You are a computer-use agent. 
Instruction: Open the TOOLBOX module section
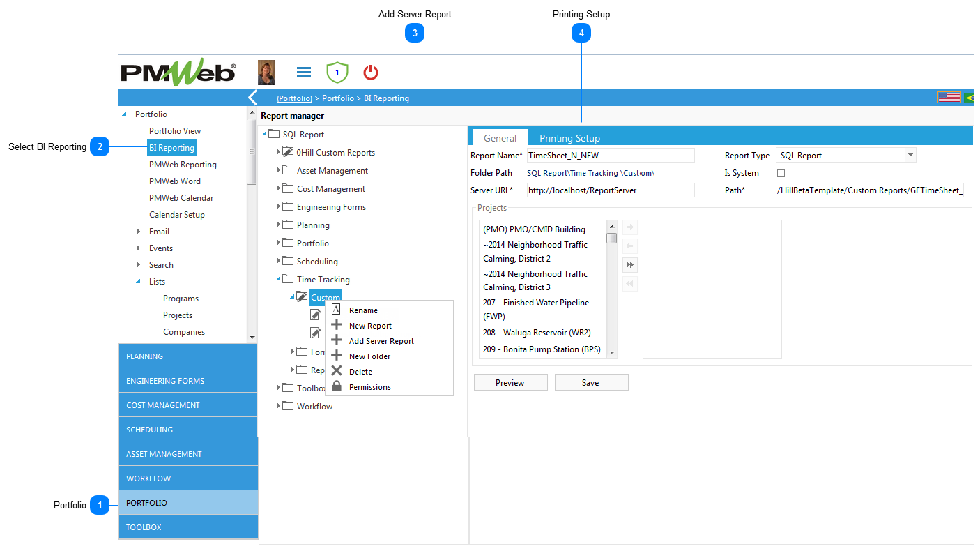coord(188,527)
